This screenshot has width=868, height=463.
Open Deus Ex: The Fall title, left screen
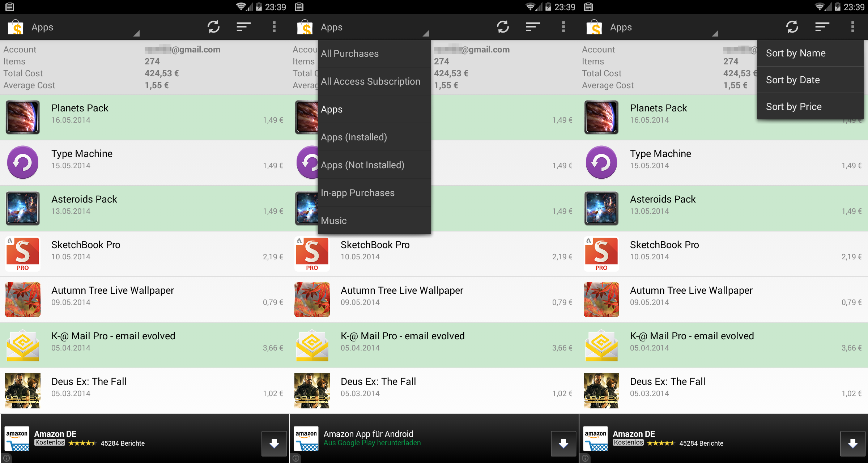tap(89, 382)
